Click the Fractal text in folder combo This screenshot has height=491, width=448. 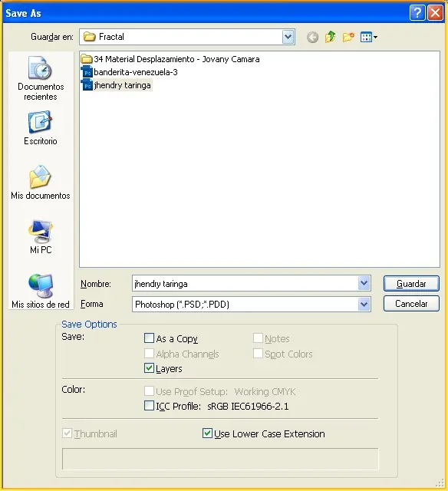pos(111,37)
